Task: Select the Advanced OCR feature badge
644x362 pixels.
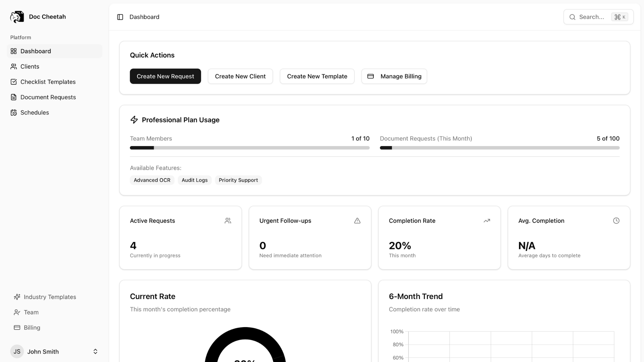Action: coord(152,180)
